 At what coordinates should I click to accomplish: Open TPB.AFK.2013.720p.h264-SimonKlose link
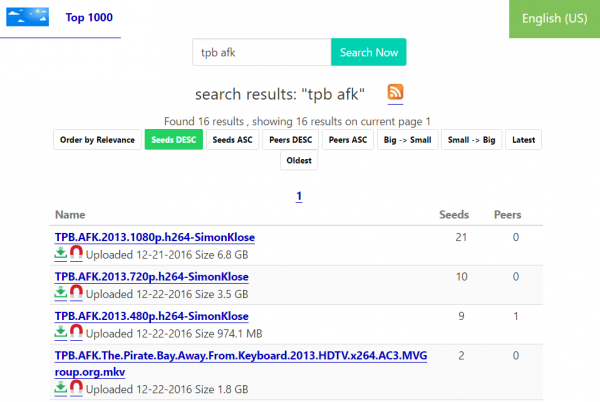click(152, 277)
